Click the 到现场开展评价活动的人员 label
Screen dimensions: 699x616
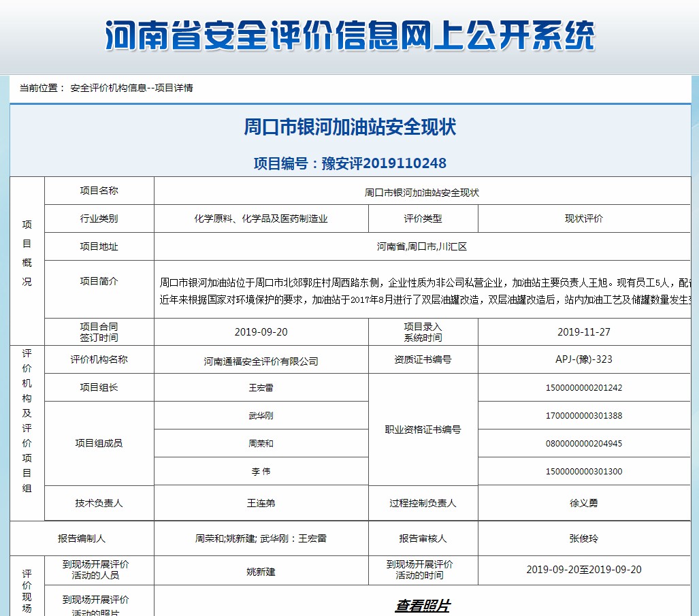(95, 570)
